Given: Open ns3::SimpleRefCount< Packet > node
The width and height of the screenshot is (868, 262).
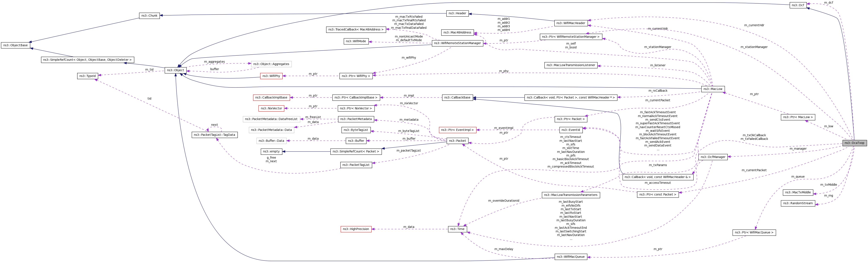Looking at the screenshot, I should pos(356,151).
